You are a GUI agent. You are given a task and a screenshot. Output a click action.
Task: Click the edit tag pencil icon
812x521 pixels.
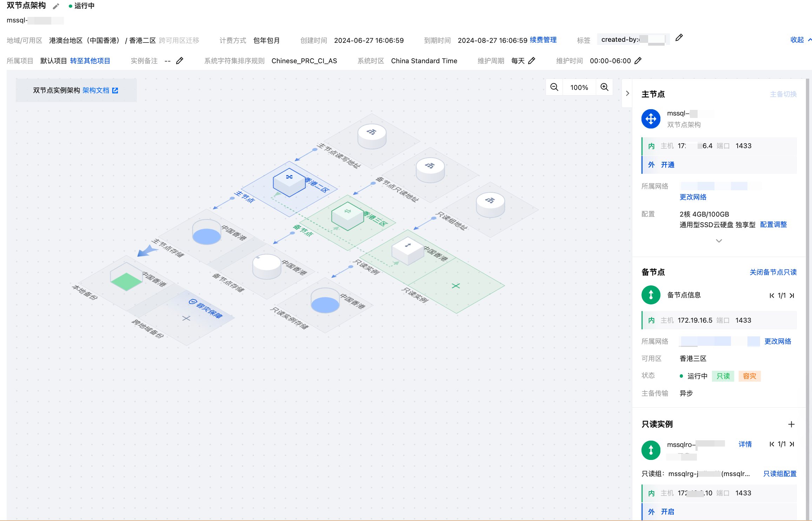679,38
